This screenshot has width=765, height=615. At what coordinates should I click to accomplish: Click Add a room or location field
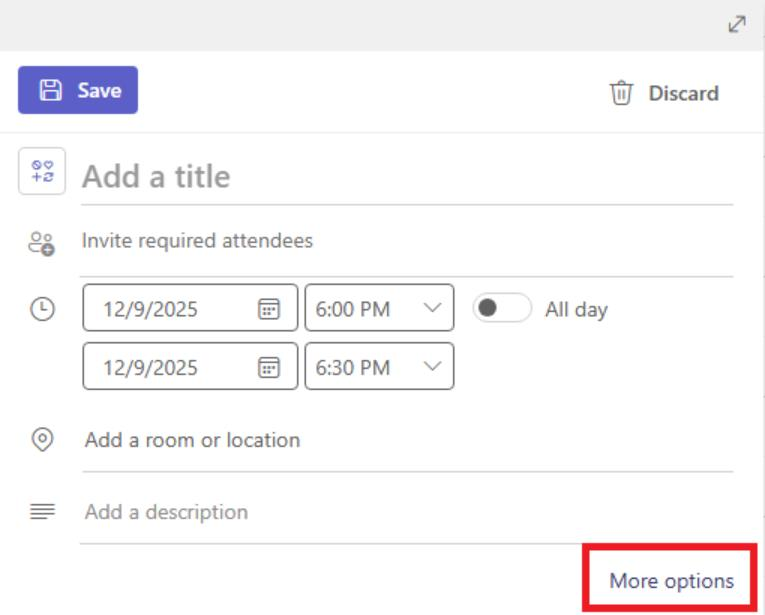[400, 440]
